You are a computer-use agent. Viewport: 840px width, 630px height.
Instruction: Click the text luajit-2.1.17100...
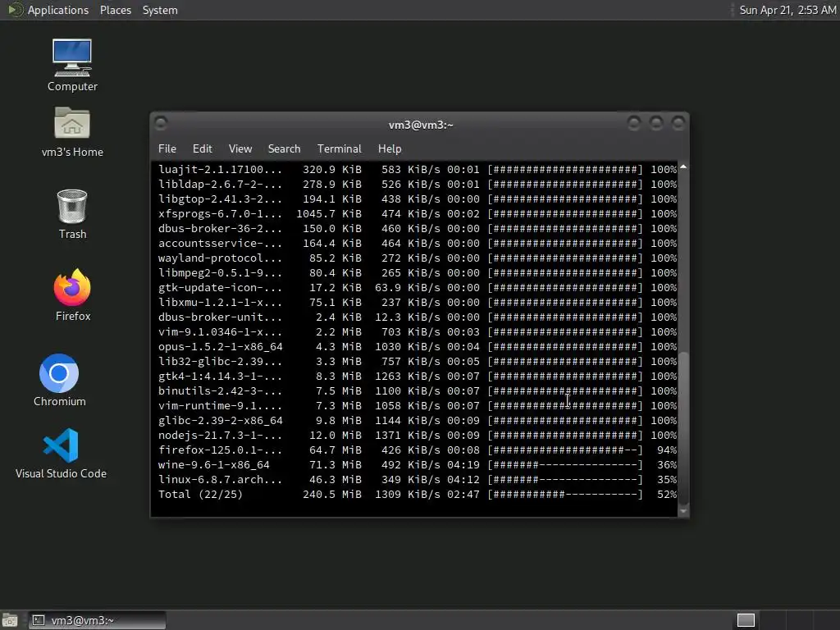[220, 169]
